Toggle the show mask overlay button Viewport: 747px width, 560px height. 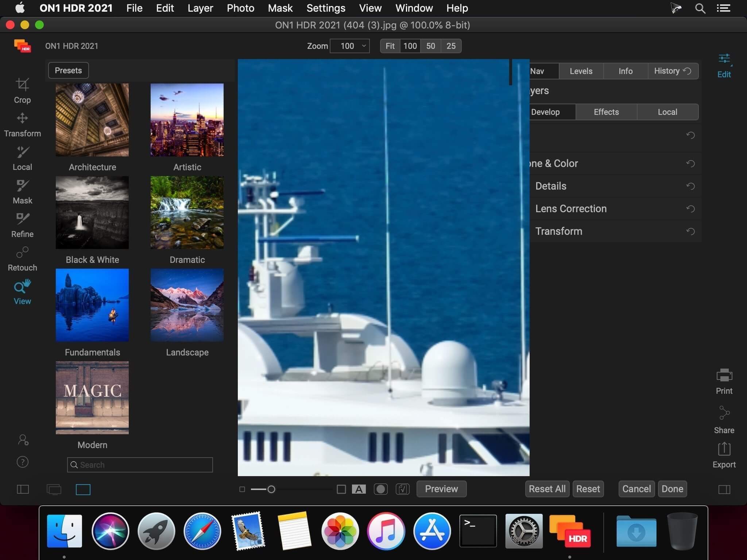click(x=380, y=489)
